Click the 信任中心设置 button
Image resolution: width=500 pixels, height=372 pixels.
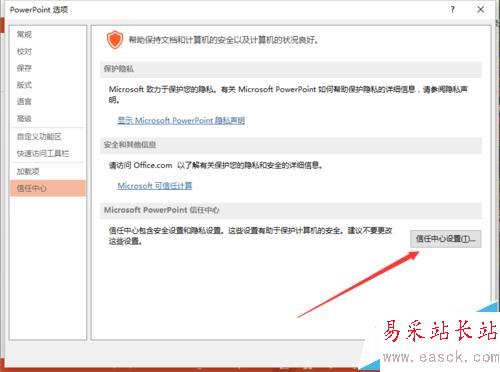(x=445, y=239)
